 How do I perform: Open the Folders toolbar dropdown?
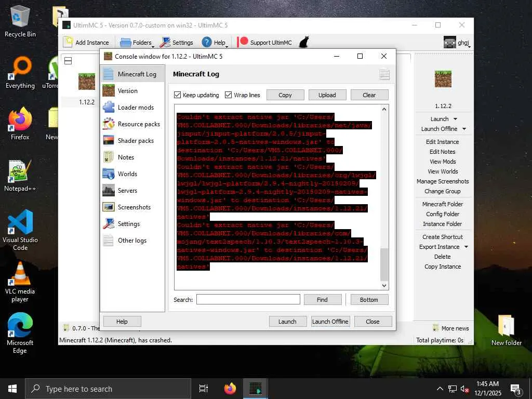pos(137,43)
